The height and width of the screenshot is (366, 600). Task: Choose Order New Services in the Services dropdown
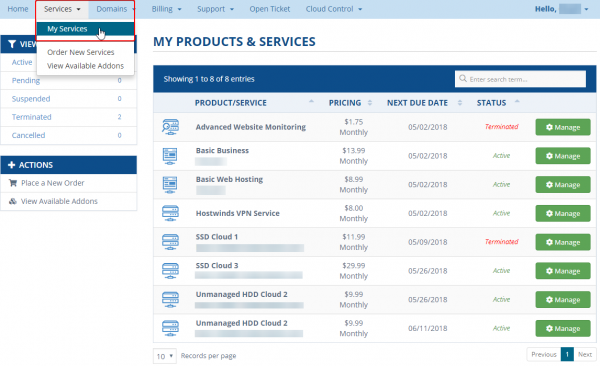pos(81,52)
